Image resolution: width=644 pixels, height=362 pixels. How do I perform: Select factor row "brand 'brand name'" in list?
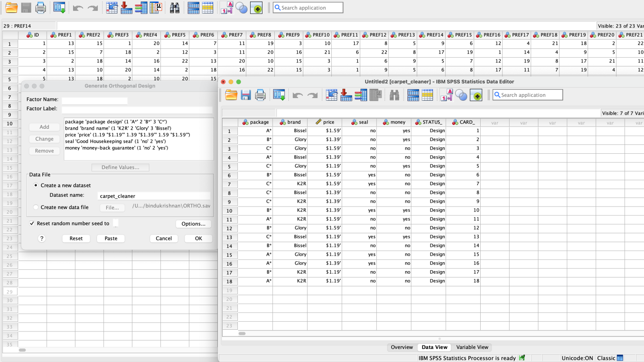(x=118, y=128)
